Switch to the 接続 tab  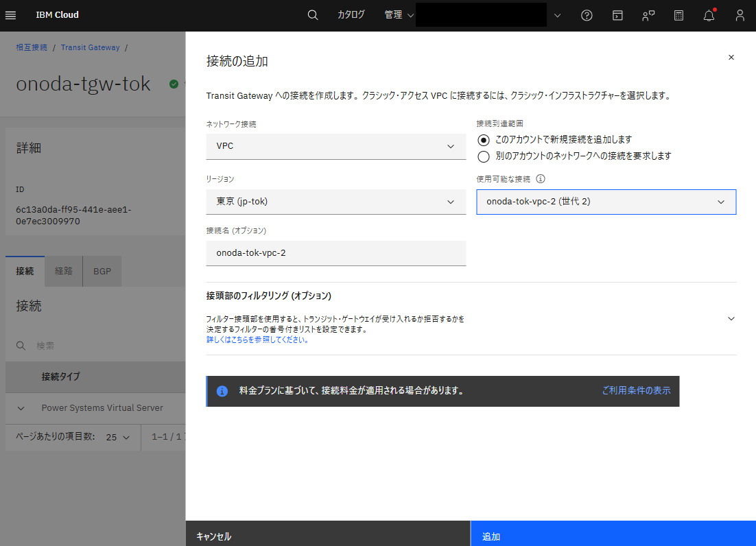pos(25,272)
